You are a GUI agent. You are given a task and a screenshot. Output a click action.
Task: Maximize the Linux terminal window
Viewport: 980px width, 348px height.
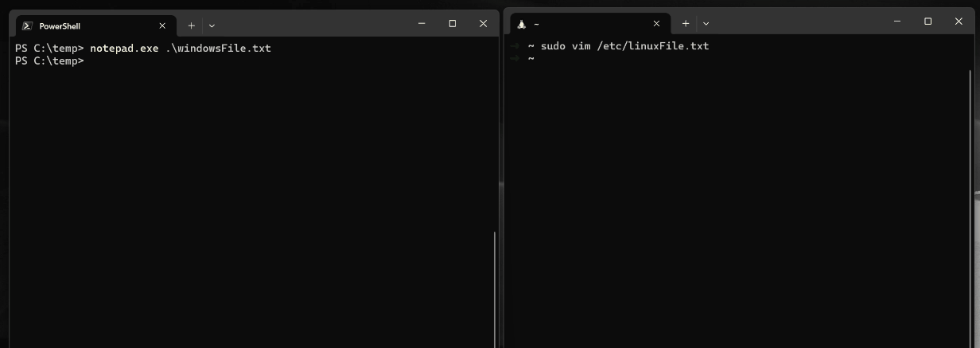(927, 22)
